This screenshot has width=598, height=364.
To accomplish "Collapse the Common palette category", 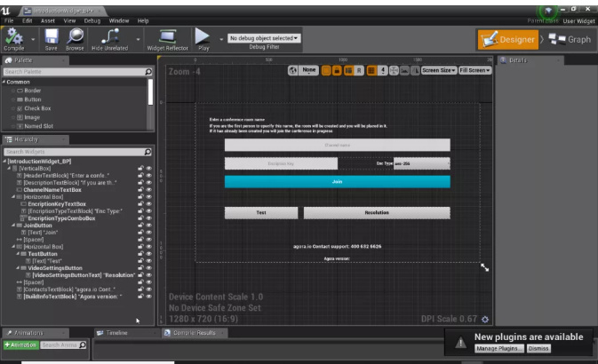I will tap(4, 82).
